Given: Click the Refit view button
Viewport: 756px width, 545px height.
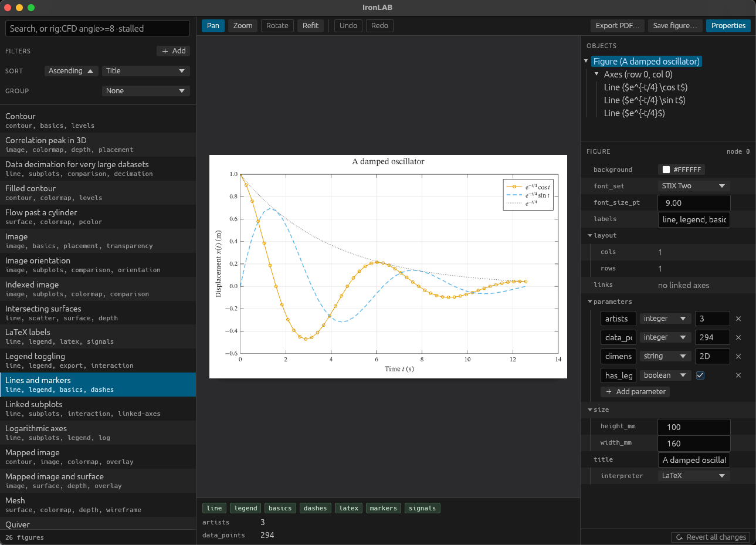Looking at the screenshot, I should [x=311, y=26].
